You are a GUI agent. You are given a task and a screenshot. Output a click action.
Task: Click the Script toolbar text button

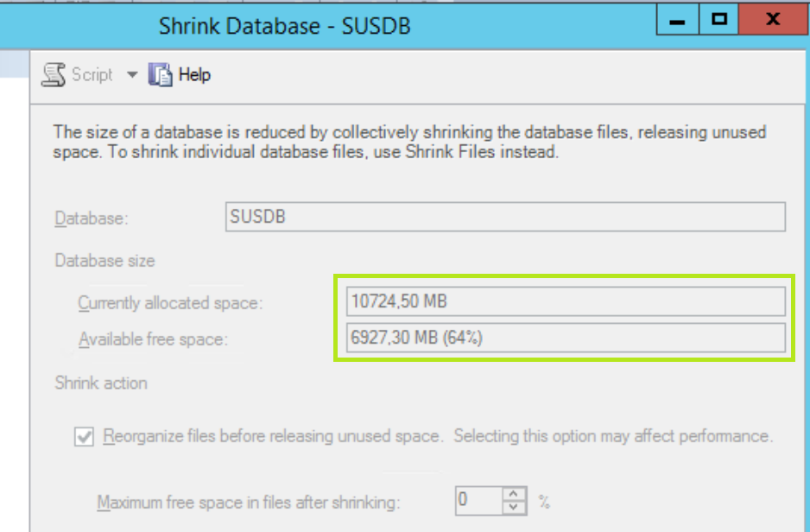tap(92, 75)
